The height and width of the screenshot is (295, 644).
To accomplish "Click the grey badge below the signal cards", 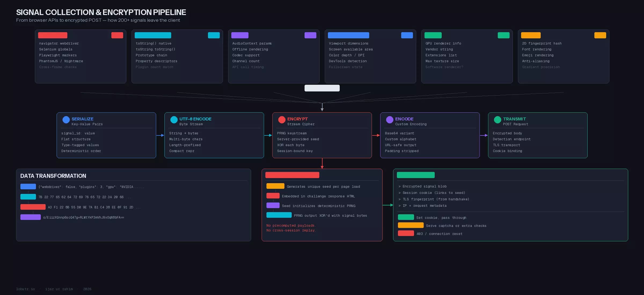I will (322, 88).
